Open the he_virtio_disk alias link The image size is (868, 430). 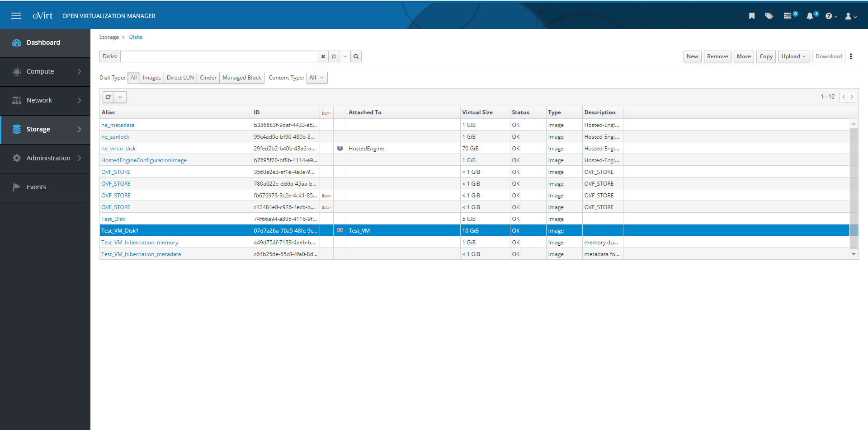[x=118, y=149]
